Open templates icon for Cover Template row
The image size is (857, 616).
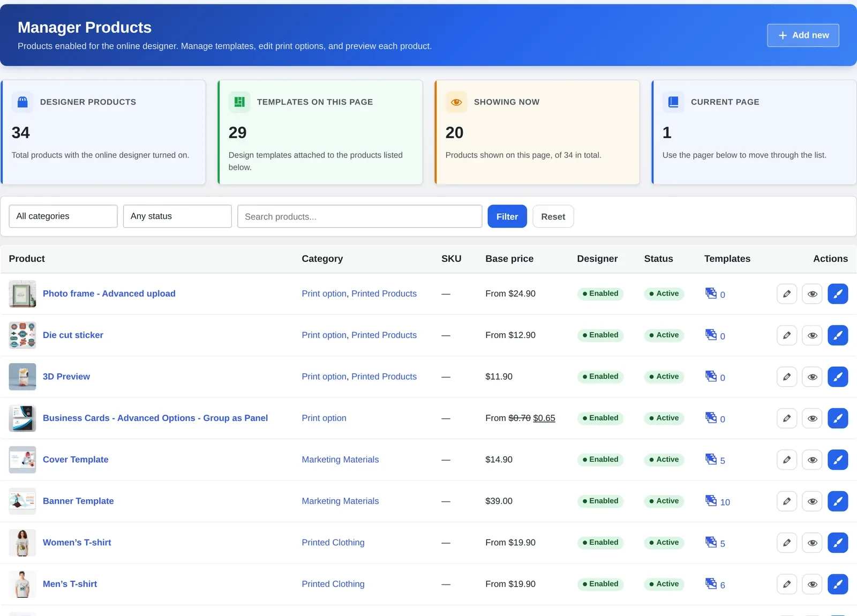pos(711,459)
